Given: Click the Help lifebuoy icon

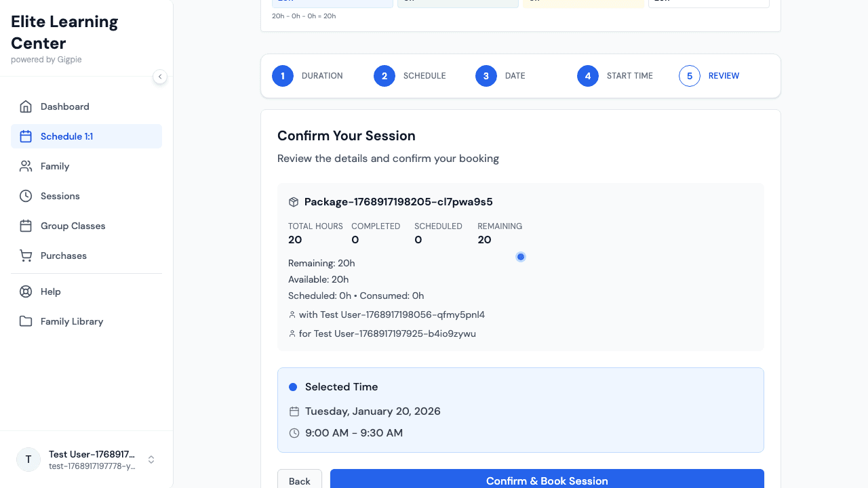Looking at the screenshot, I should coord(26,291).
